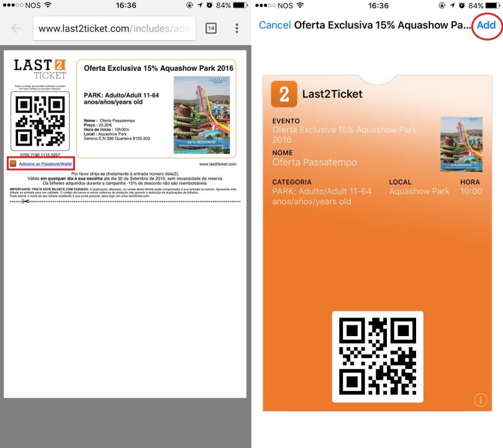Tap the alarm clock icon in the left status bar
Screen dimensions: 503x448
click(x=209, y=6)
